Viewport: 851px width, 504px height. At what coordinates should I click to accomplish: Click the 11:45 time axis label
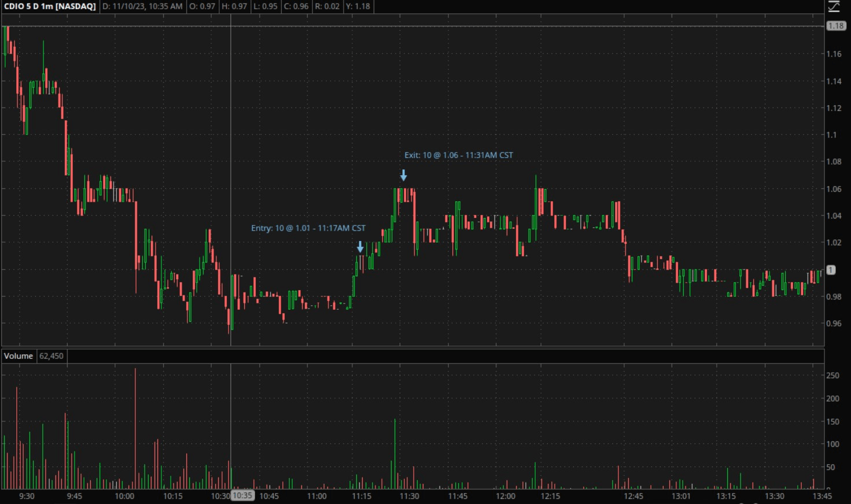(x=458, y=496)
